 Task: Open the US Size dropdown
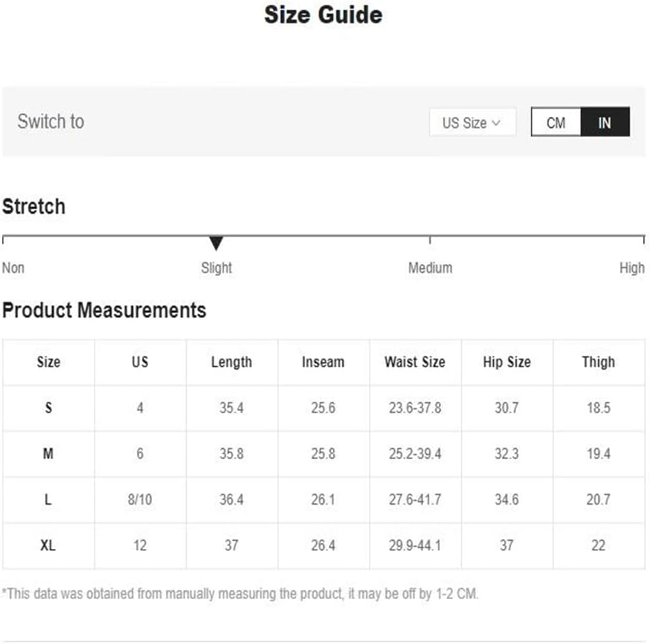tap(471, 123)
